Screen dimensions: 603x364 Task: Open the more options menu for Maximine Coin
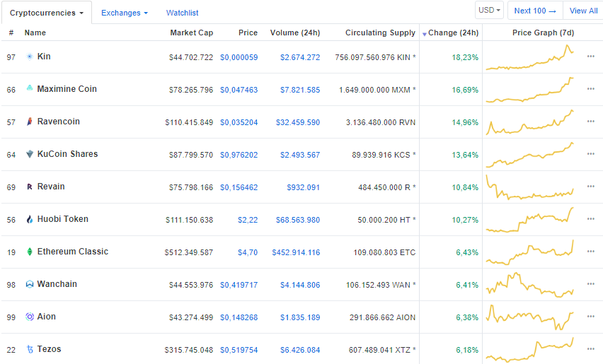(x=591, y=89)
